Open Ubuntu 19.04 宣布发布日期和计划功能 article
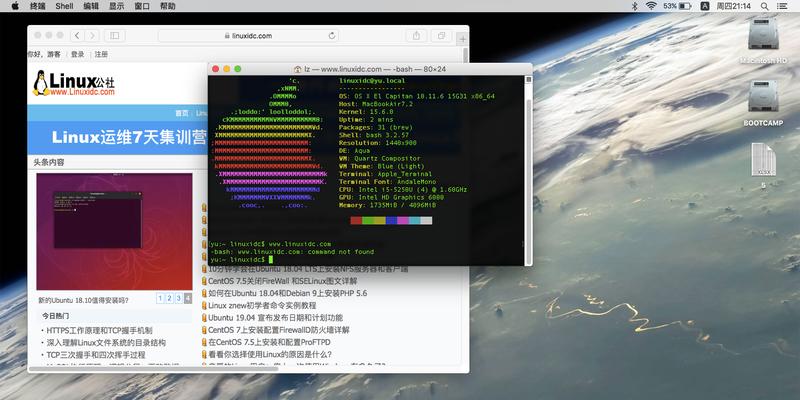 276,318
